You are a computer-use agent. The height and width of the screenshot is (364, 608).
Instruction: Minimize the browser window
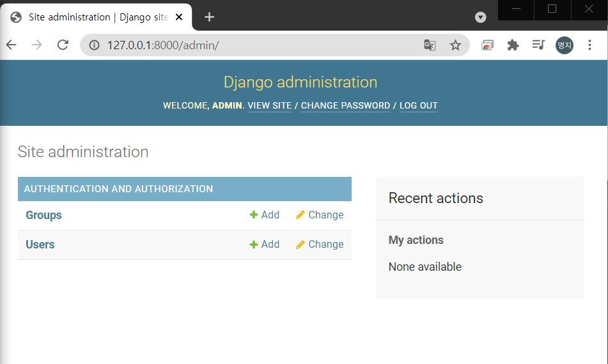(x=516, y=9)
